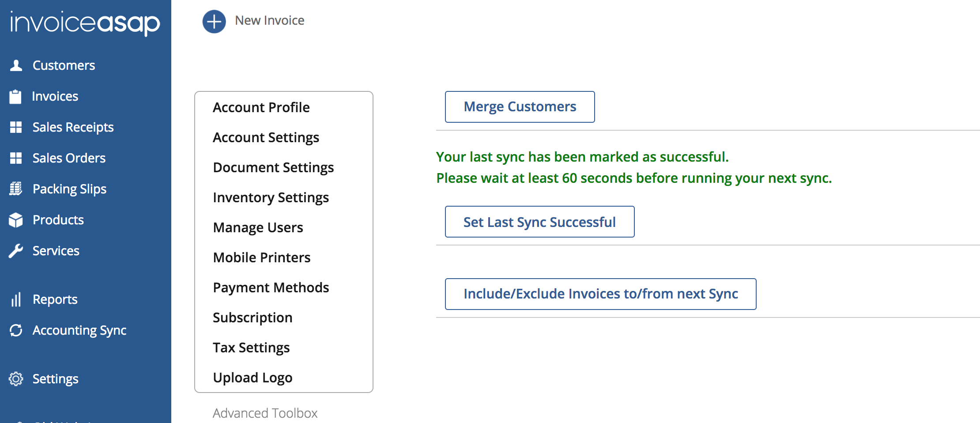Click the Services wrench icon
980x423 pixels.
coord(16,251)
